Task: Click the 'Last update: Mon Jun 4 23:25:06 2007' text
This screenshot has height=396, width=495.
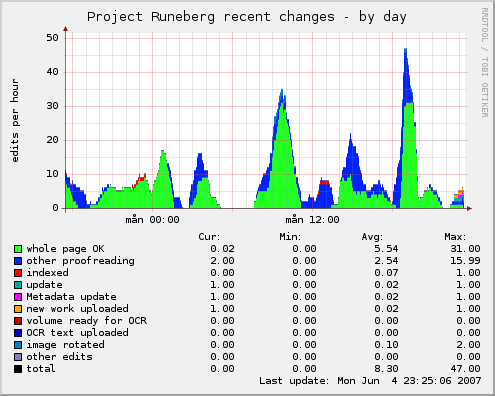Action: tap(370, 381)
